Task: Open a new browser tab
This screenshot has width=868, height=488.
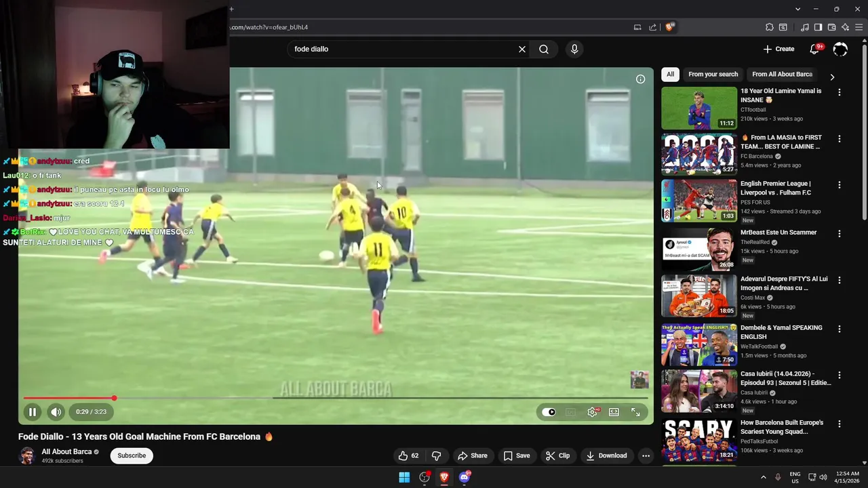Action: point(231,9)
